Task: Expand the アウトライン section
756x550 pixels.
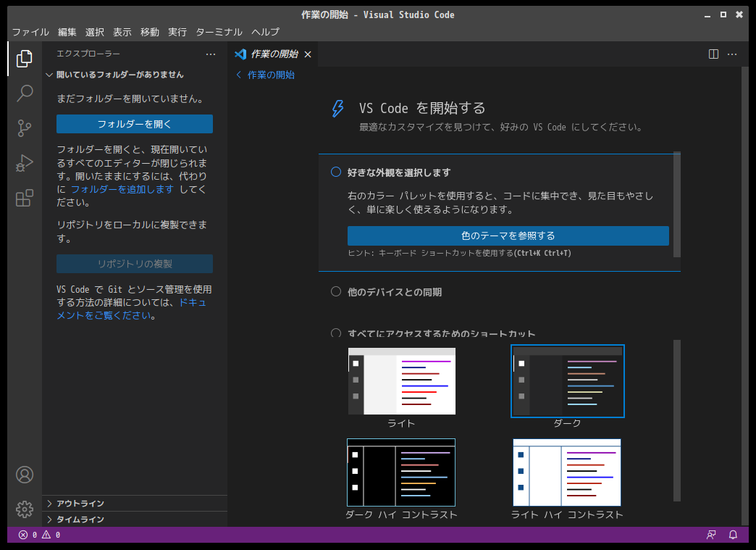Action: pos(135,503)
